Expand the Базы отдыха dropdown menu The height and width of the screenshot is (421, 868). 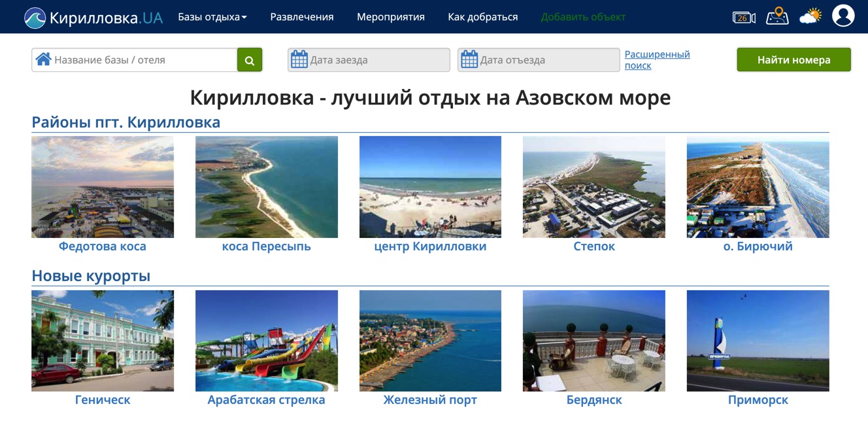tap(212, 17)
